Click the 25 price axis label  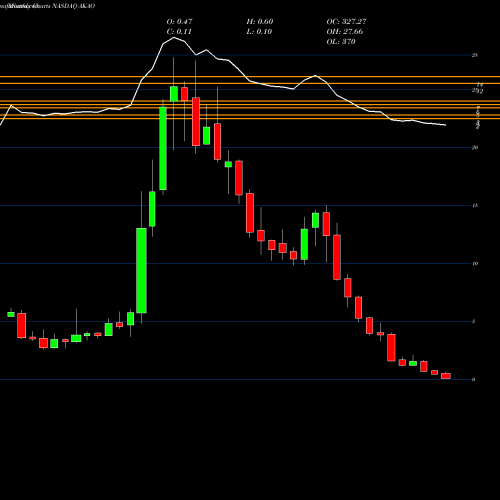(475, 55)
